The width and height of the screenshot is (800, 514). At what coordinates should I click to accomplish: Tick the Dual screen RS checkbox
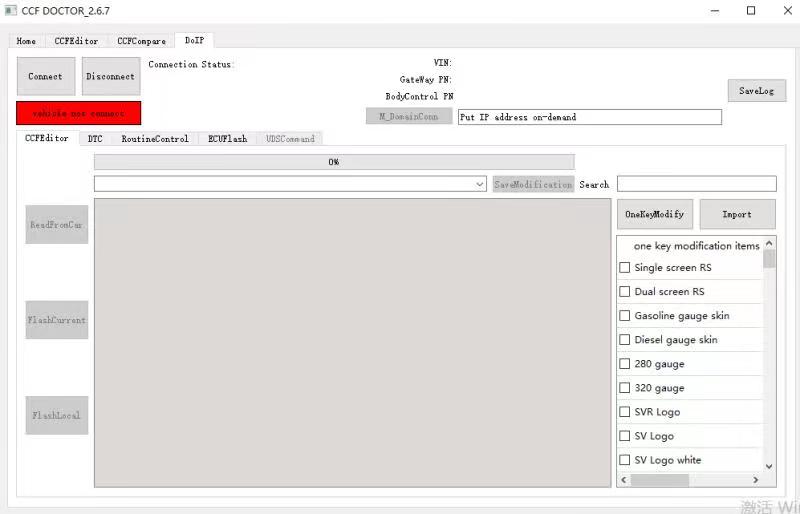[x=625, y=292]
